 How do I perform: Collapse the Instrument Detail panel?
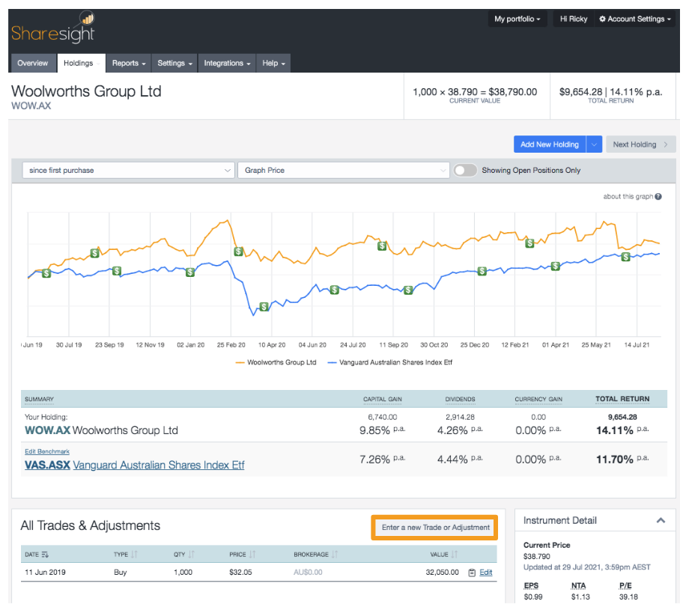tap(661, 520)
